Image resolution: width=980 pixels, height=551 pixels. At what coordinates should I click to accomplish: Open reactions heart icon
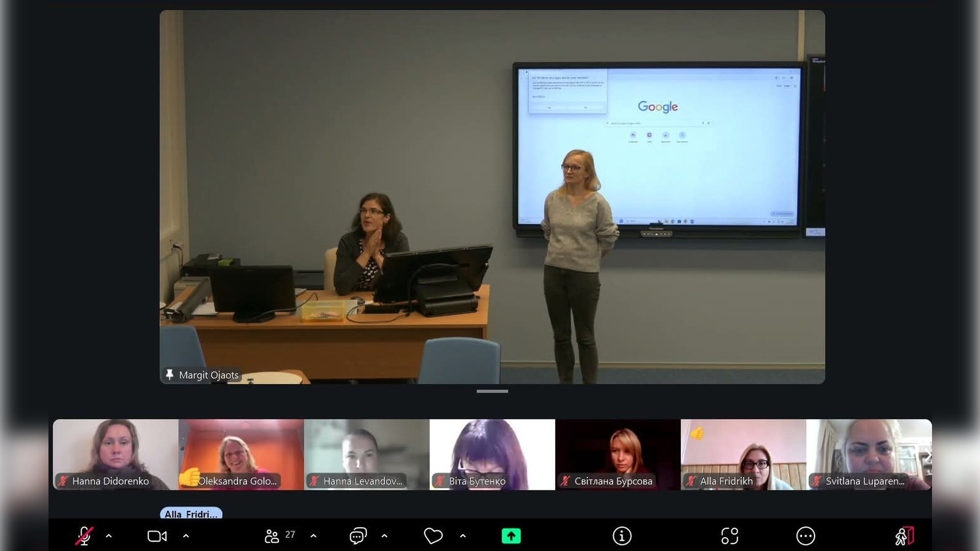[x=433, y=536]
